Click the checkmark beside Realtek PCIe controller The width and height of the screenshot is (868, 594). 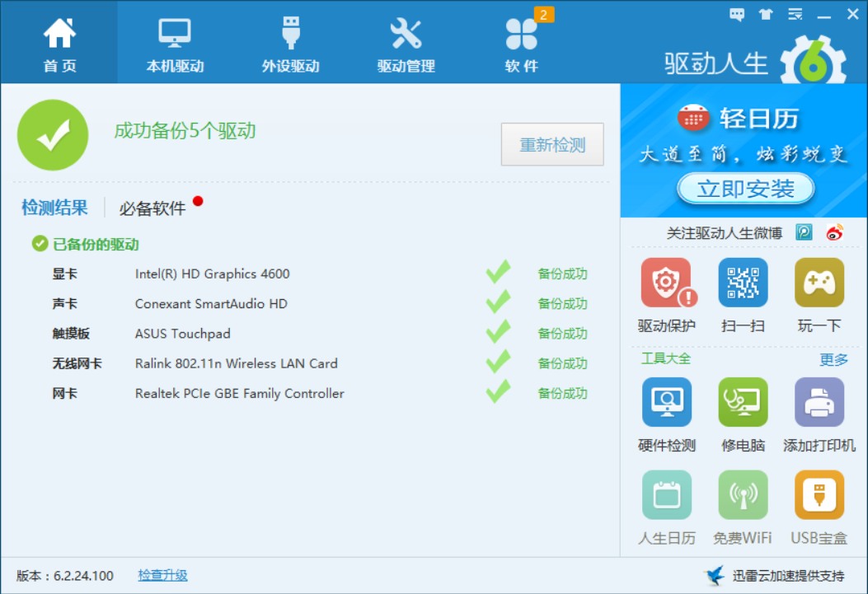coord(498,391)
